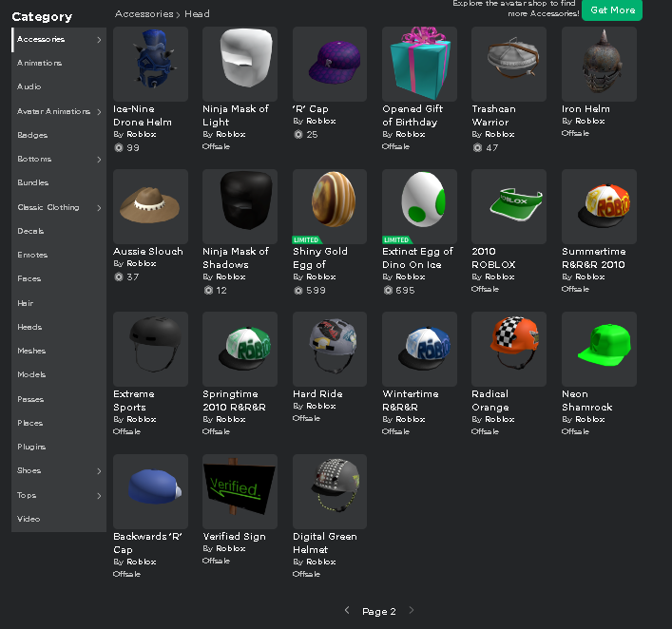The width and height of the screenshot is (672, 629).
Task: Click the Category sidebar heading
Action: coord(42,17)
